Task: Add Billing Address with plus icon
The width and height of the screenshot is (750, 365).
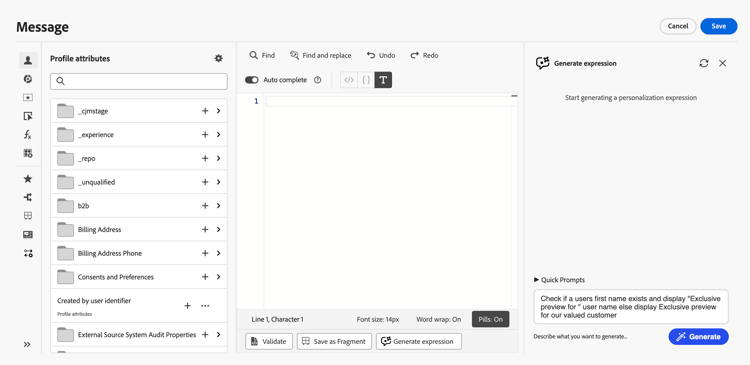Action: click(205, 230)
